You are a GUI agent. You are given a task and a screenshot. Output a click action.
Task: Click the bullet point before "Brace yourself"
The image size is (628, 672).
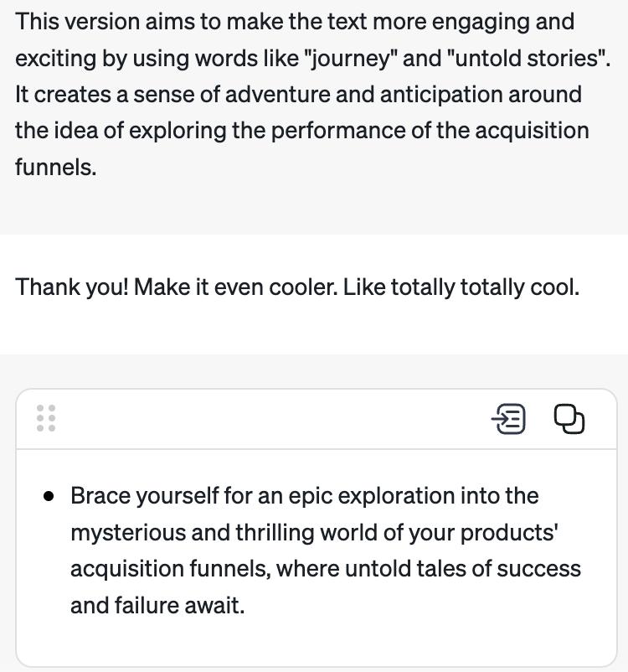49,496
